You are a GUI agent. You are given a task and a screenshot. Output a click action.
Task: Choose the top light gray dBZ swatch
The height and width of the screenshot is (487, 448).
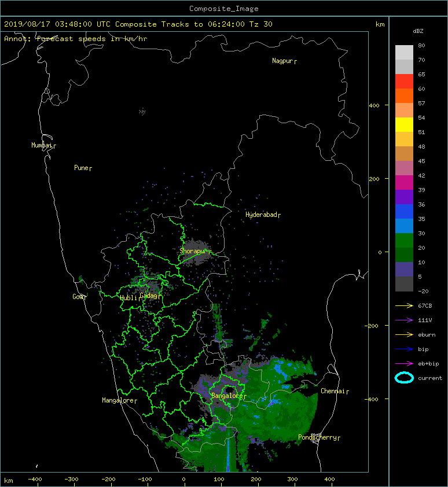coord(404,53)
